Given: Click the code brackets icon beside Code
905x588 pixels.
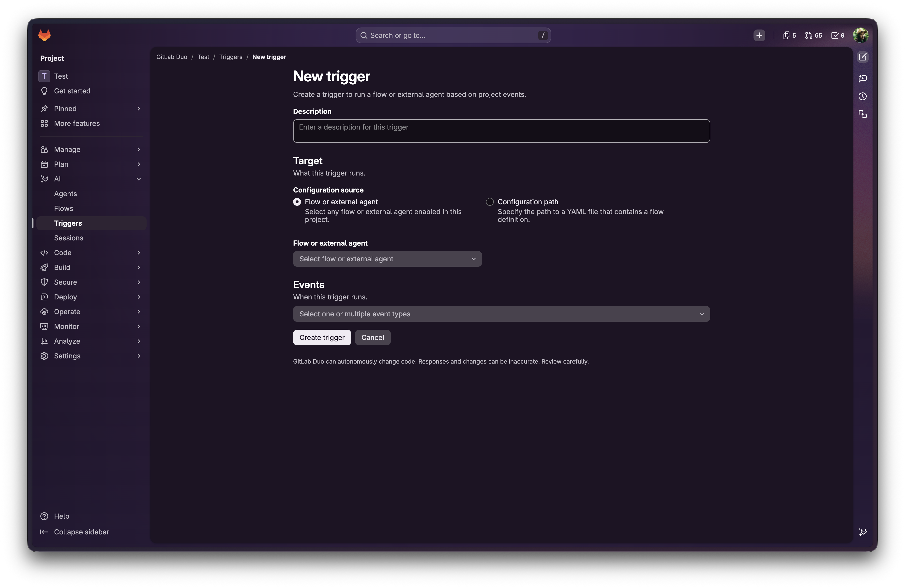Looking at the screenshot, I should point(44,253).
